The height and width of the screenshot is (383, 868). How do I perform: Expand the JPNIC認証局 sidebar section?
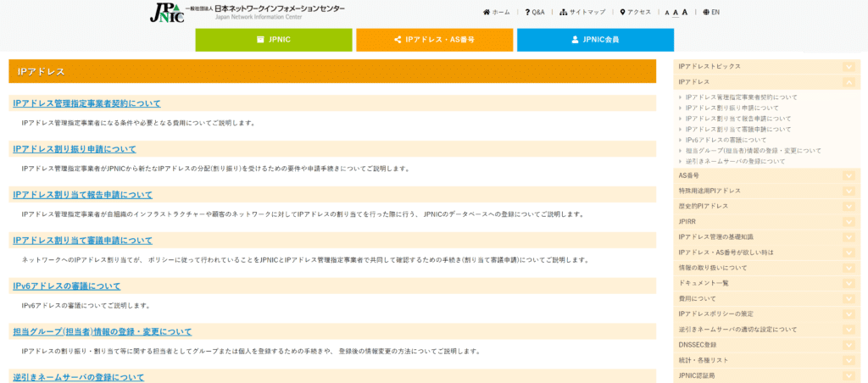click(x=849, y=376)
